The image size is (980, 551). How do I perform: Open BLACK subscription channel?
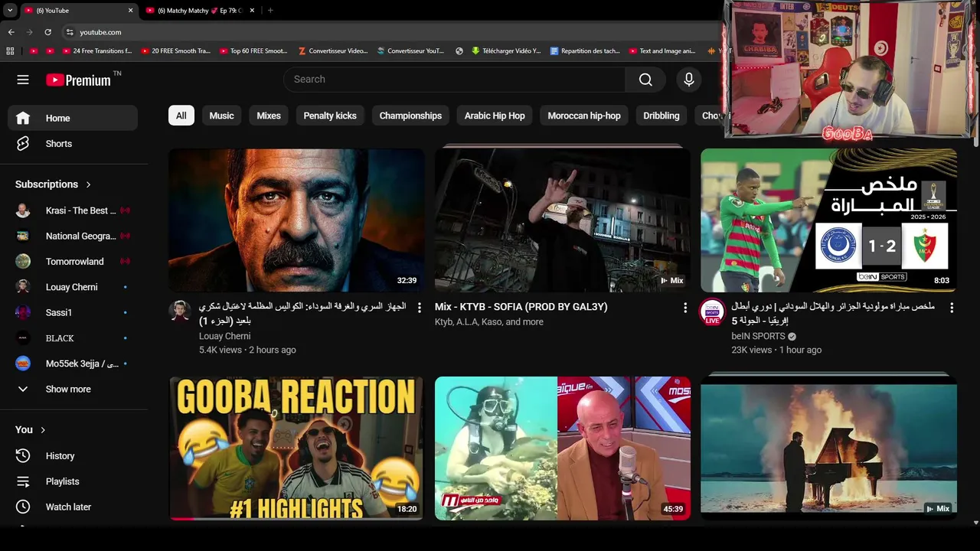pyautogui.click(x=73, y=338)
